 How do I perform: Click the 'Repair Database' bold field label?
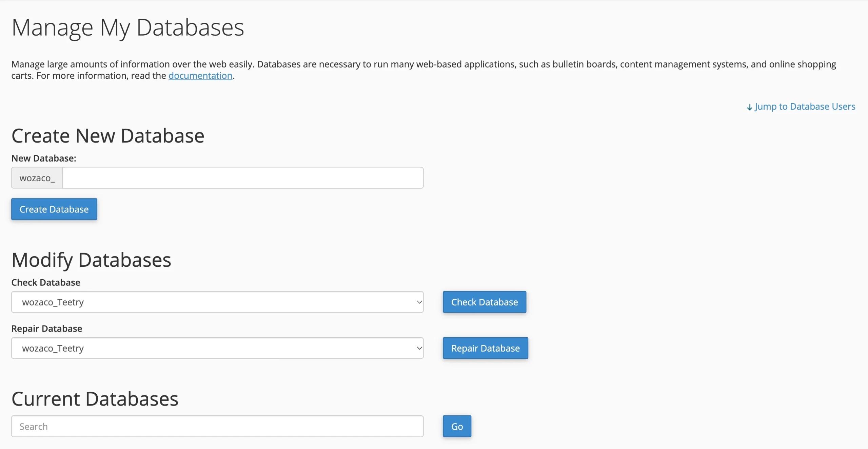47,329
